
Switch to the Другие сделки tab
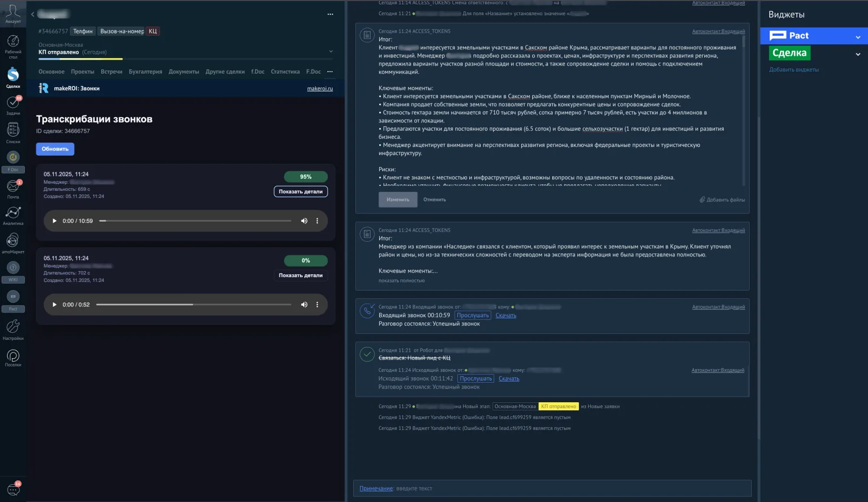pyautogui.click(x=225, y=72)
